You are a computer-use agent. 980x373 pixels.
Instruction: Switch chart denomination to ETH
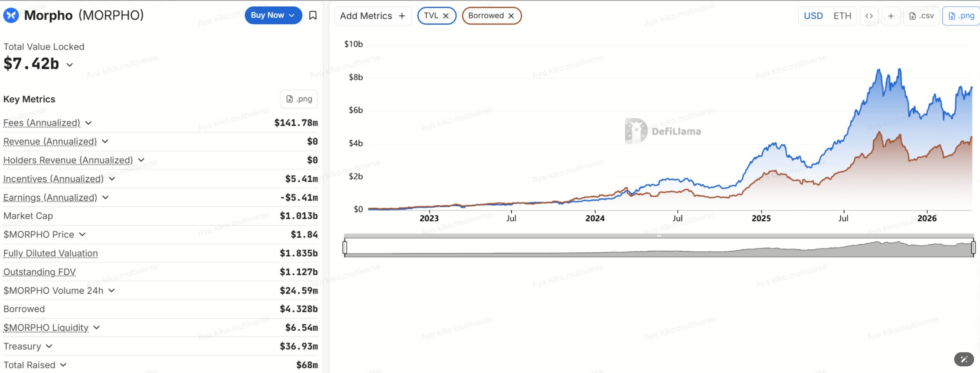pyautogui.click(x=842, y=16)
